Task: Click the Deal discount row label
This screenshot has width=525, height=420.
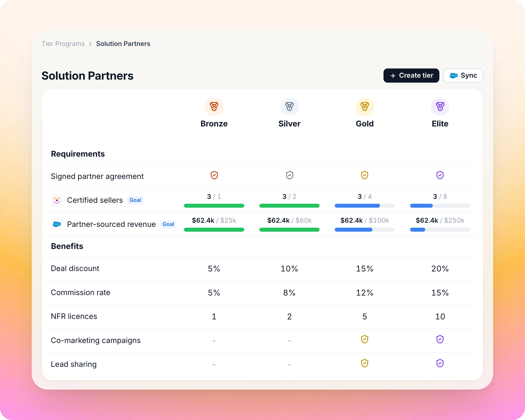Action: 75,268
